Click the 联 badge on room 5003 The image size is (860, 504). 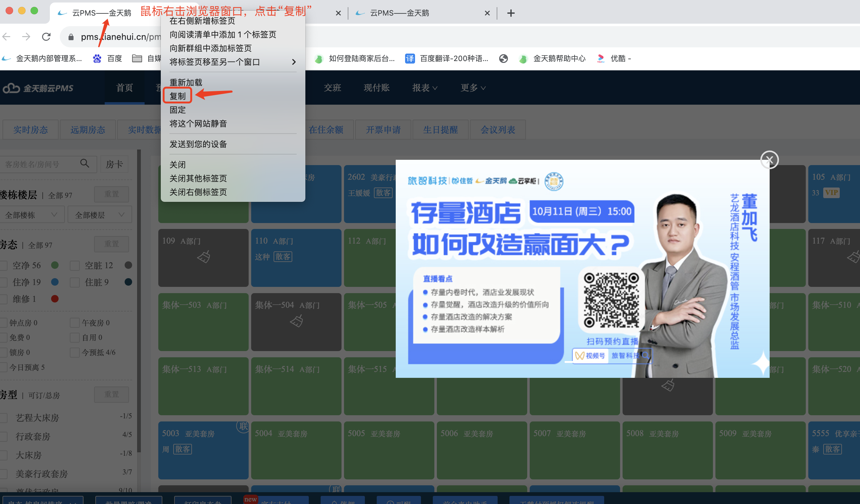pyautogui.click(x=243, y=426)
